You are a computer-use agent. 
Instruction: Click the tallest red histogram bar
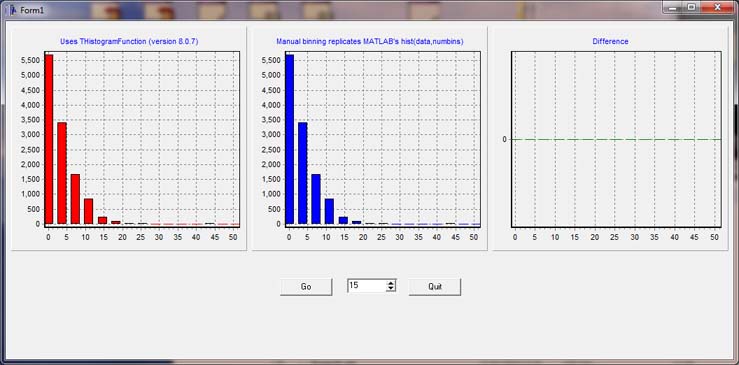point(49,139)
